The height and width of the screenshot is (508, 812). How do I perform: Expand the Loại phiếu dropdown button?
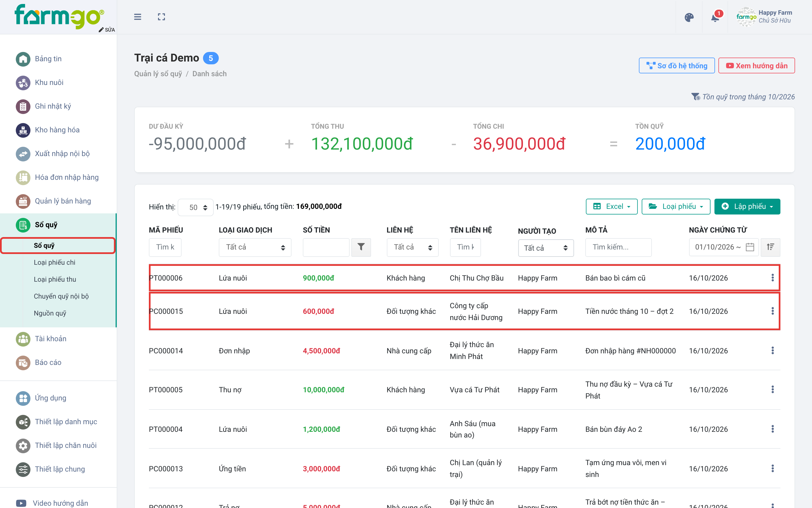(x=676, y=207)
